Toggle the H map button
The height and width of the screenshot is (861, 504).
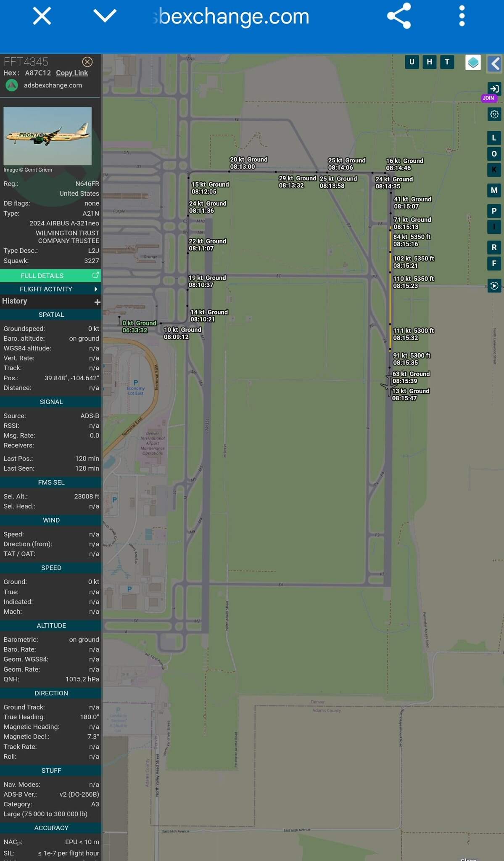(x=429, y=62)
